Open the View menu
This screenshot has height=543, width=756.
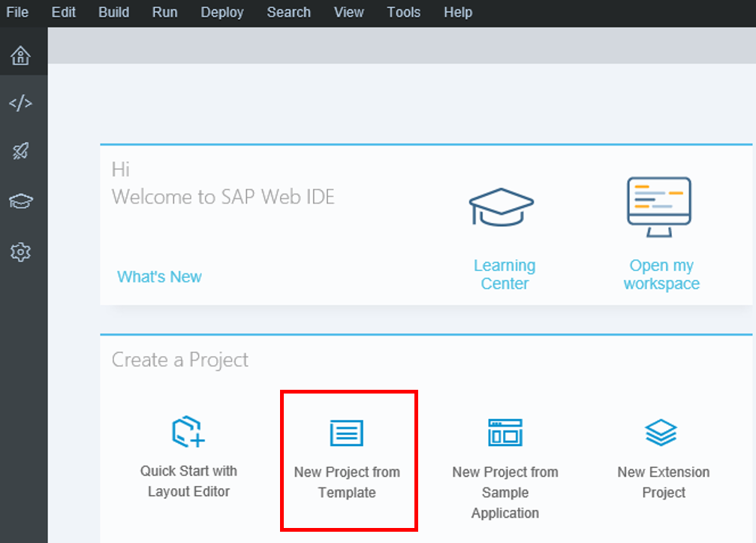coord(349,12)
